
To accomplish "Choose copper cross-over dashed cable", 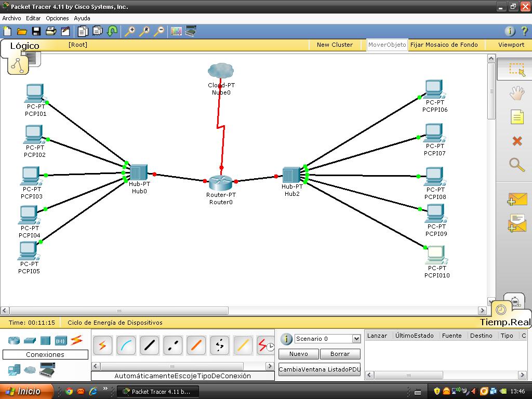I will coord(172,345).
